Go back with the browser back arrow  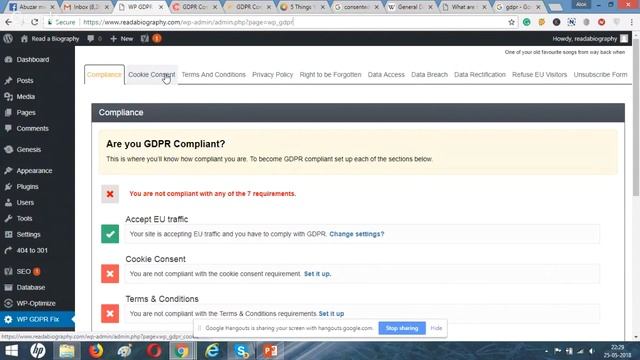point(9,22)
